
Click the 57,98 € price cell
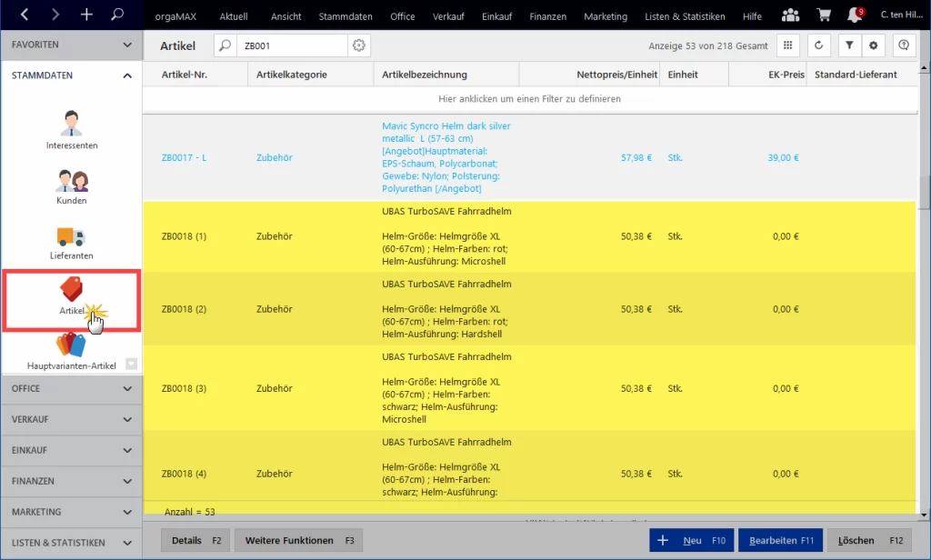(636, 157)
